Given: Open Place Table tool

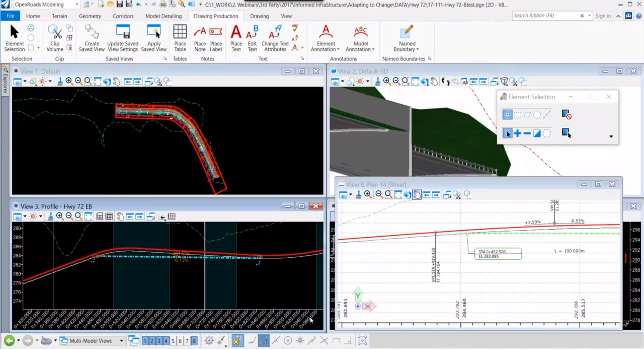Looking at the screenshot, I should pyautogui.click(x=180, y=38).
